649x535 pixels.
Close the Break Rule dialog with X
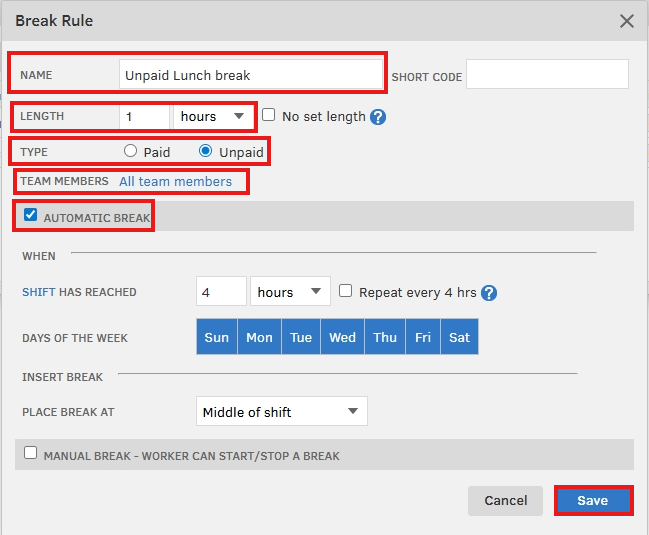point(627,21)
